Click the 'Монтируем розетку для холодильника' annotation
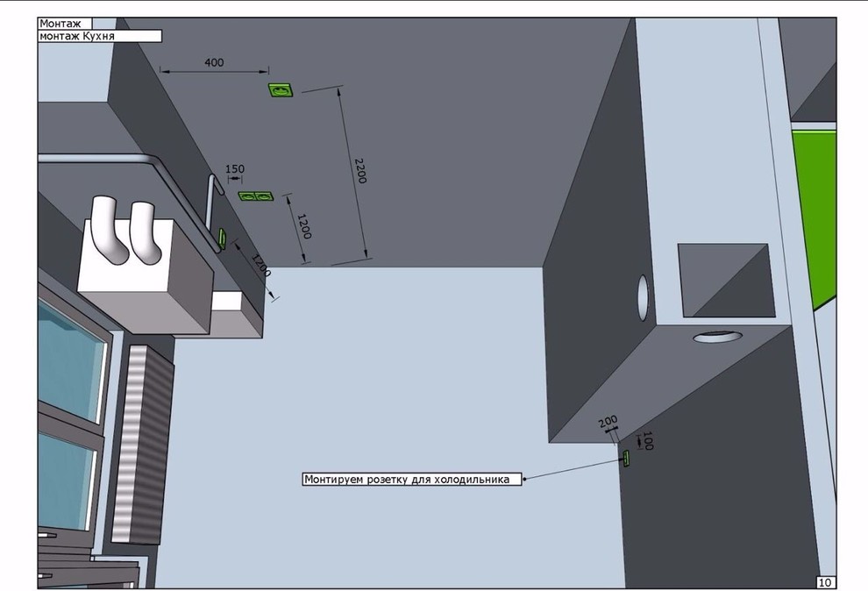The image size is (868, 591). point(411,479)
